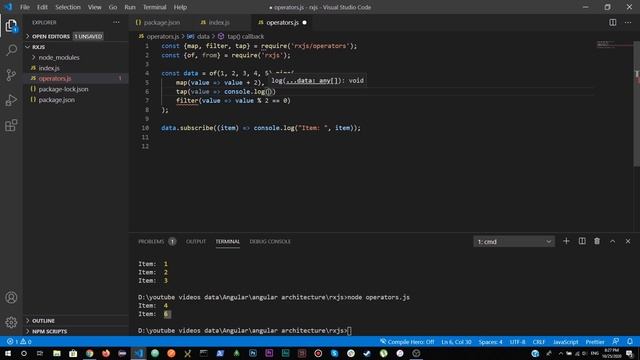Open the notifications bell in status bar
Viewport: 640px width, 360px height.
[630, 342]
